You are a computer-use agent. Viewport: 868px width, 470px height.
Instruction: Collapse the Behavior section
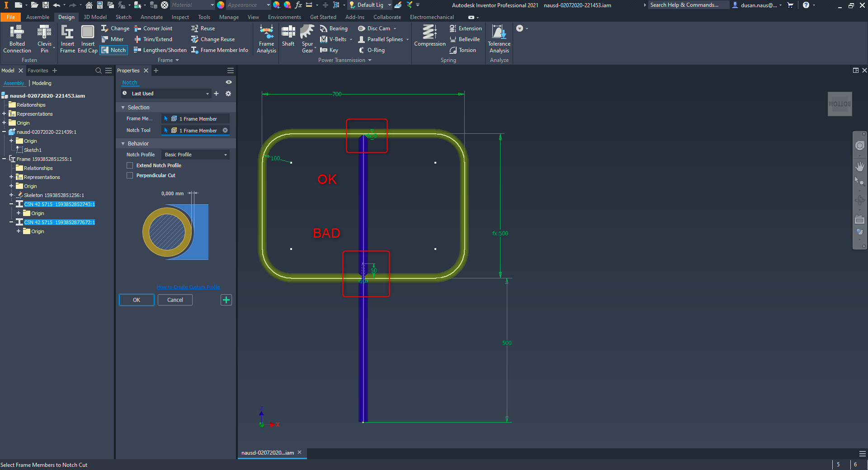click(123, 144)
